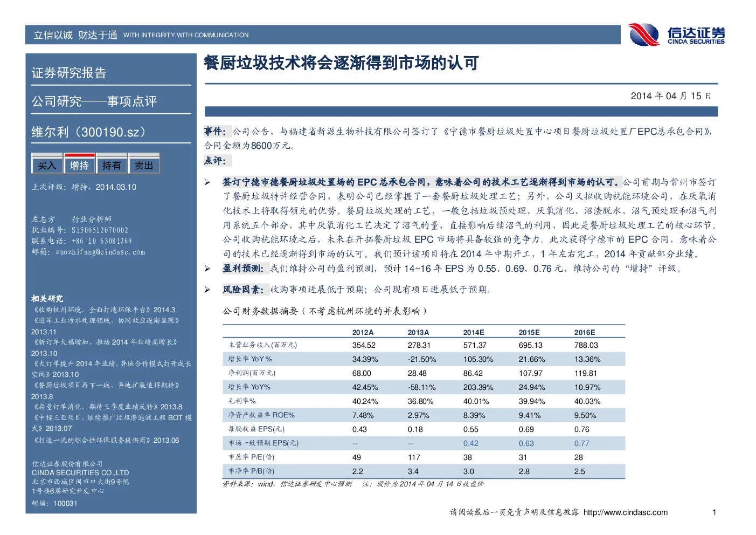
Task: Select the 增持 rating box
Action: click(x=79, y=165)
